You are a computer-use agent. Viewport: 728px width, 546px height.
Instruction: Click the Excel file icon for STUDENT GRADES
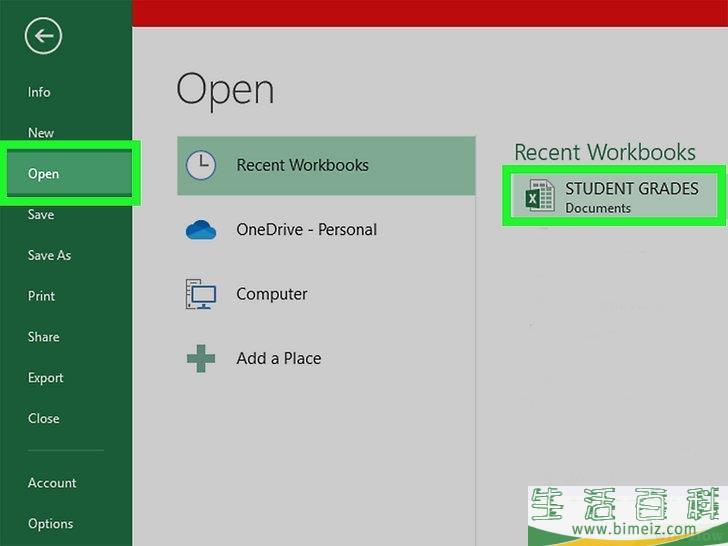[x=540, y=196]
